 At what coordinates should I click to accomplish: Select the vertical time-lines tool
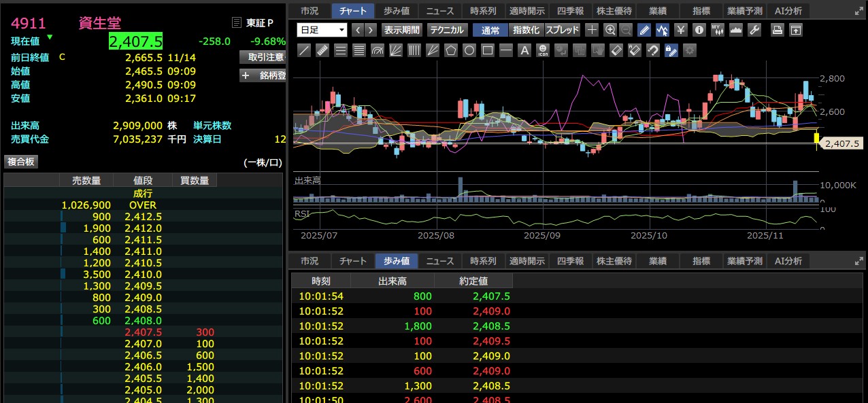(x=415, y=50)
